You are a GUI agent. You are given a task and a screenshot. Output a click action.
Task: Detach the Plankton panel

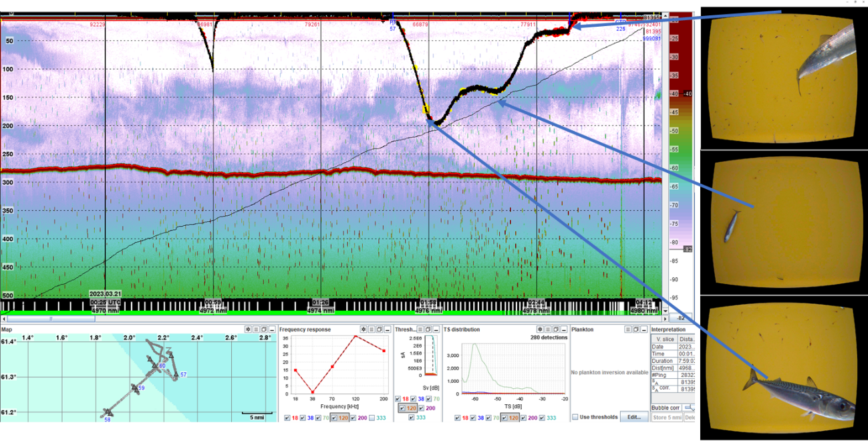click(636, 329)
